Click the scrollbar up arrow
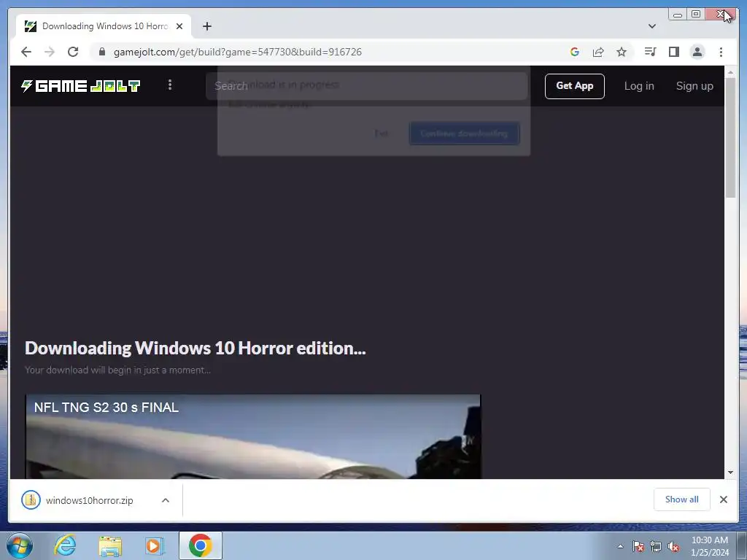747x560 pixels. click(x=730, y=72)
